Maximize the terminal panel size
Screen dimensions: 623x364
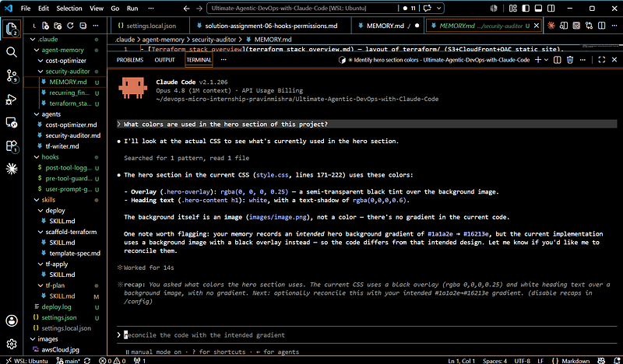tap(601, 60)
